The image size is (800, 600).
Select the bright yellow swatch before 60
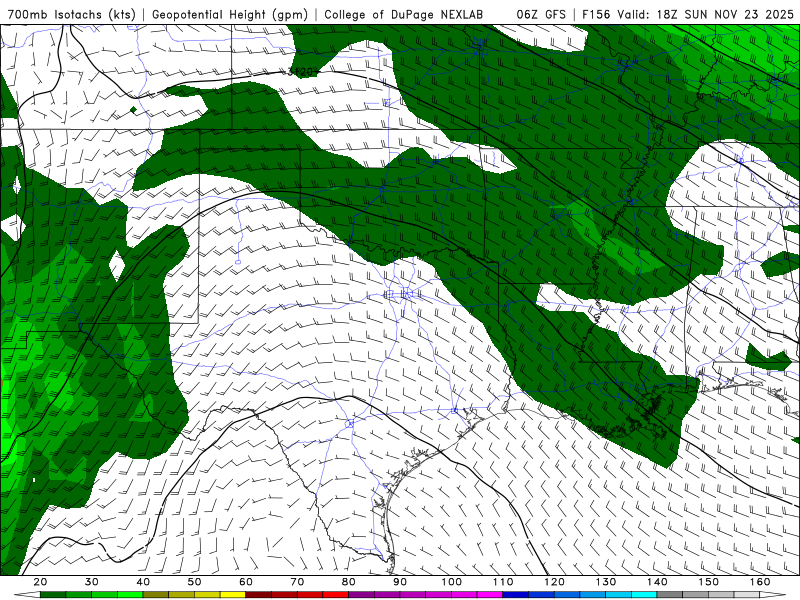point(233,595)
